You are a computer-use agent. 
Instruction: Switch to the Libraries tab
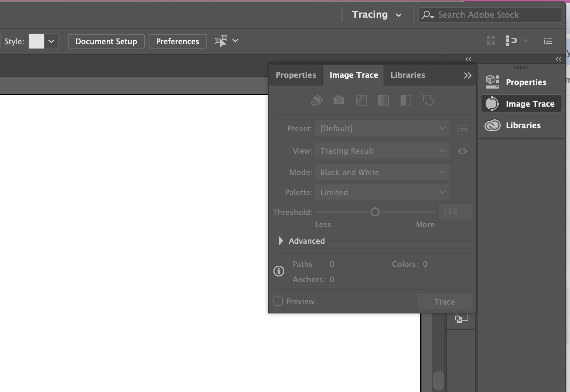[x=407, y=75]
